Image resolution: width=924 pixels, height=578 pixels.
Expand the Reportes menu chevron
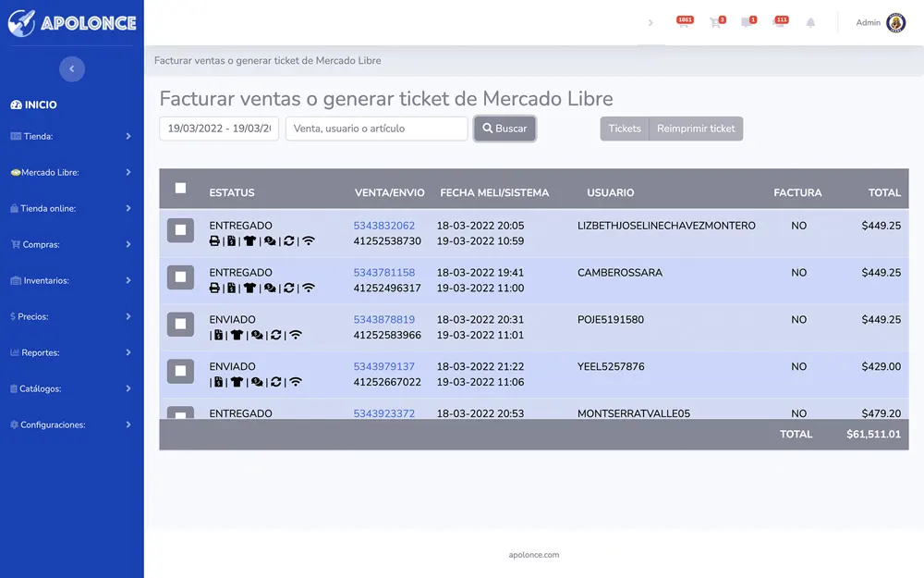pos(128,352)
